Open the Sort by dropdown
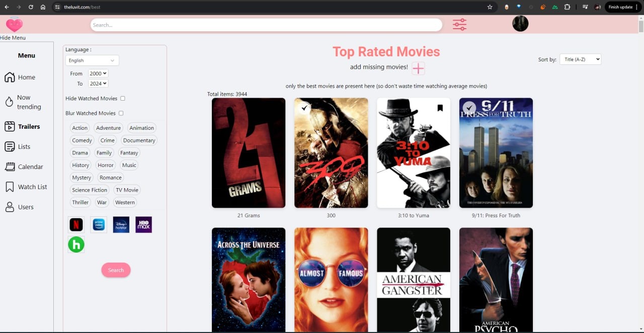 (x=581, y=59)
